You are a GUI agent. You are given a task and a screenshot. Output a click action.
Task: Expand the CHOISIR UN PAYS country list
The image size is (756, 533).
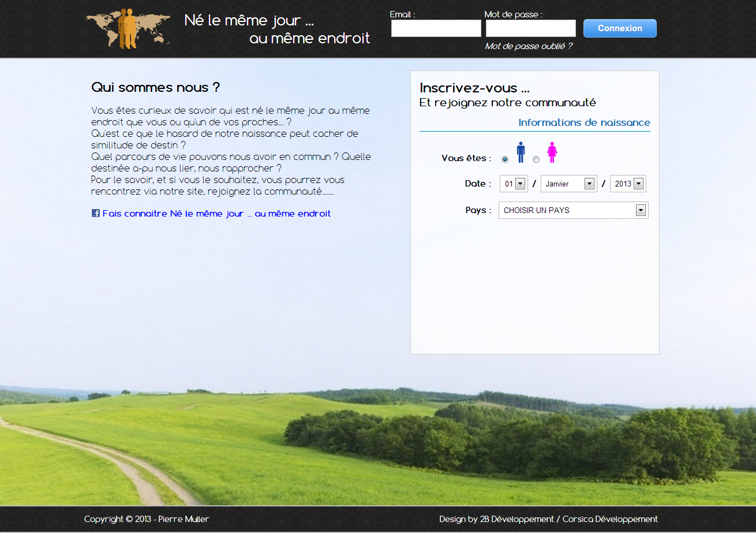[x=573, y=210]
